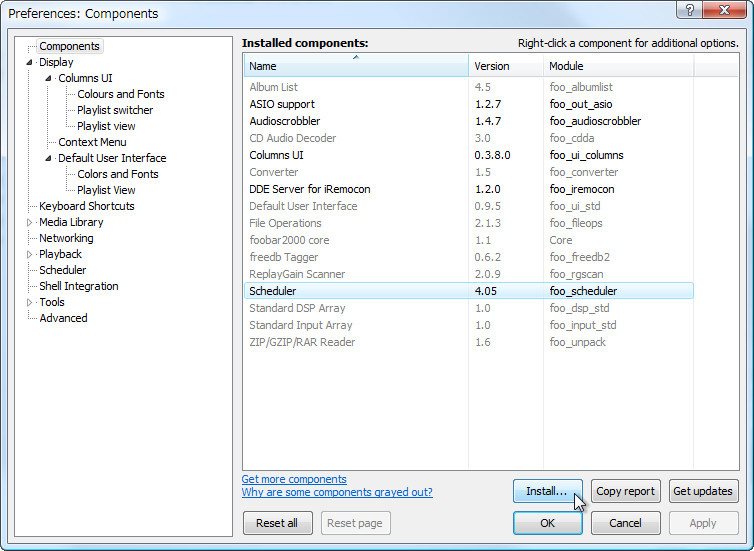This screenshot has height=551, width=754.
Task: Click the Copy report button
Action: (625, 491)
